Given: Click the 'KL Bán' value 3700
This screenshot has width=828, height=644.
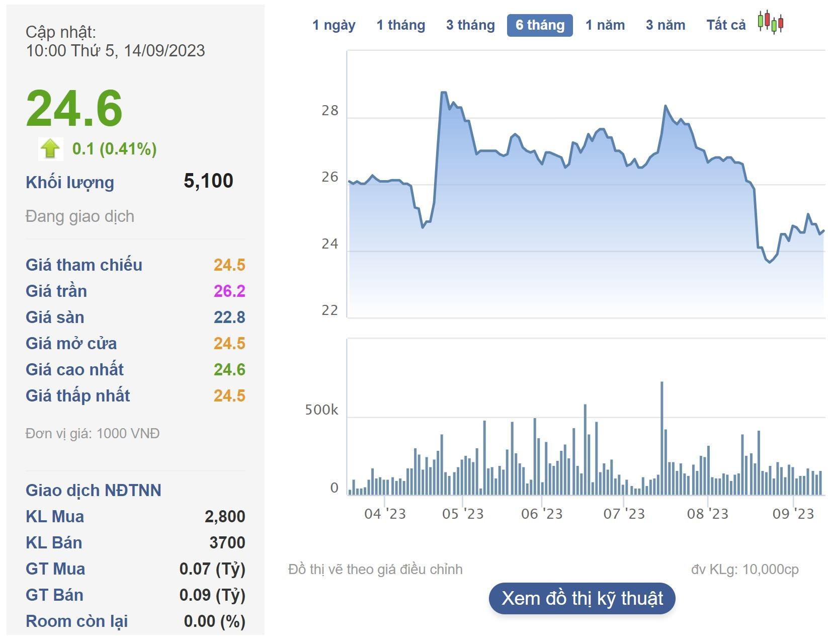Looking at the screenshot, I should [x=227, y=542].
